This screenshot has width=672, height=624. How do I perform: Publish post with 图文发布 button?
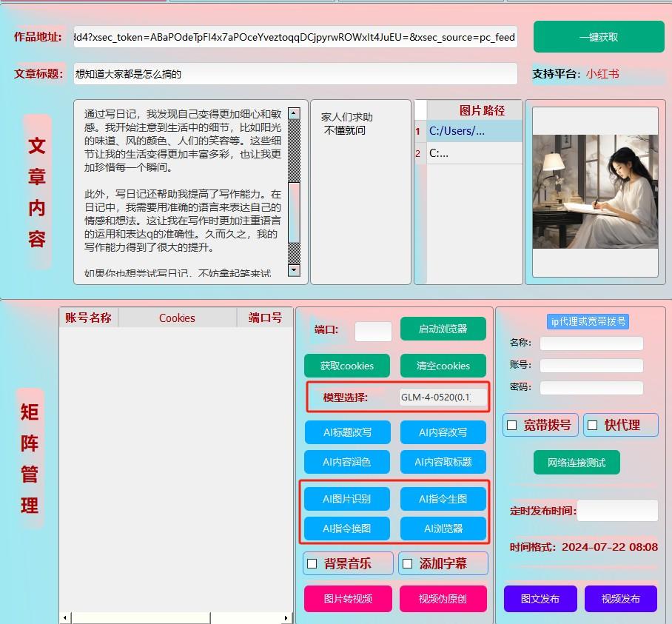click(x=540, y=599)
